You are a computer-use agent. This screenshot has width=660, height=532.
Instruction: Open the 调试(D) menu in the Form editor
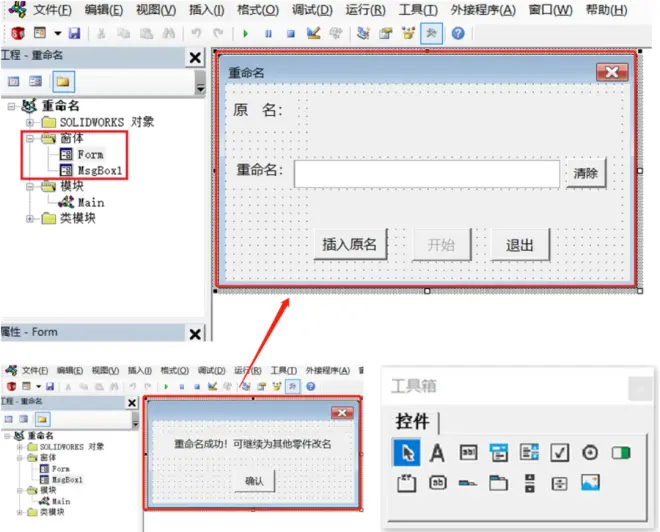[312, 10]
